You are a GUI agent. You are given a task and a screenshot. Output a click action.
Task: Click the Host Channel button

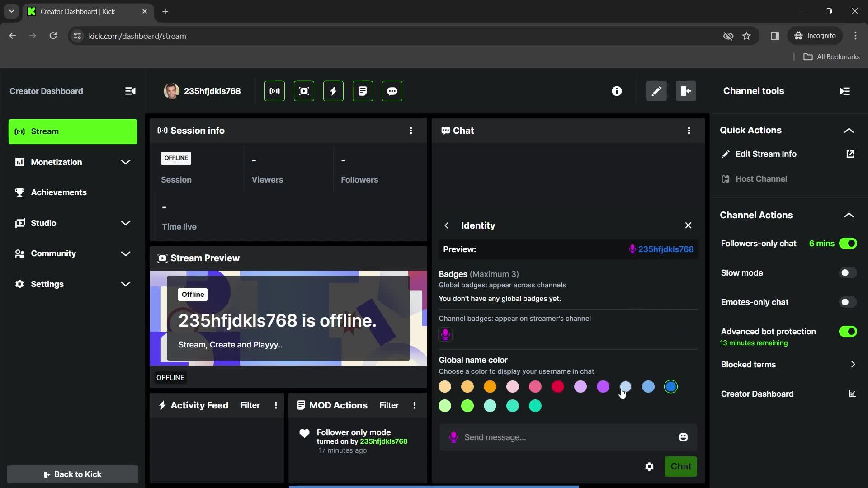pyautogui.click(x=762, y=179)
